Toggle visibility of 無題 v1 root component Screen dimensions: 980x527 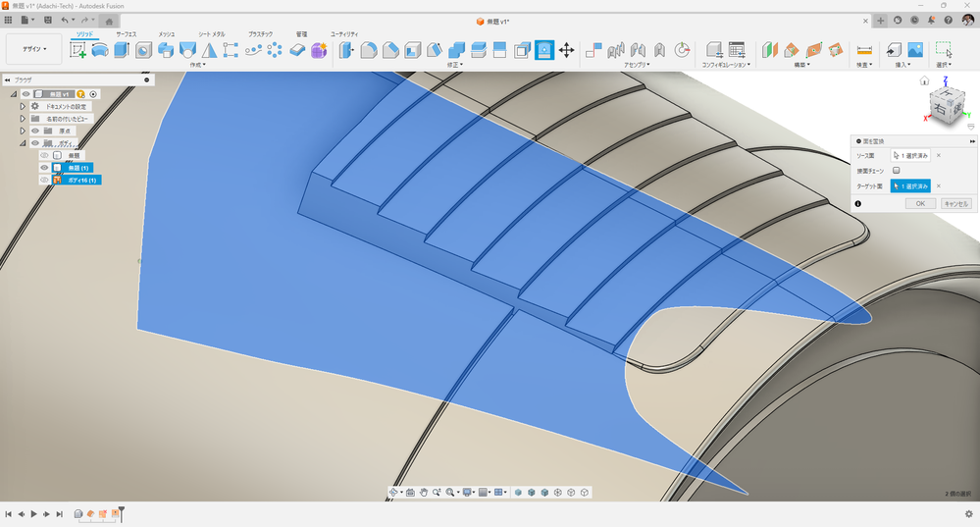(x=26, y=94)
